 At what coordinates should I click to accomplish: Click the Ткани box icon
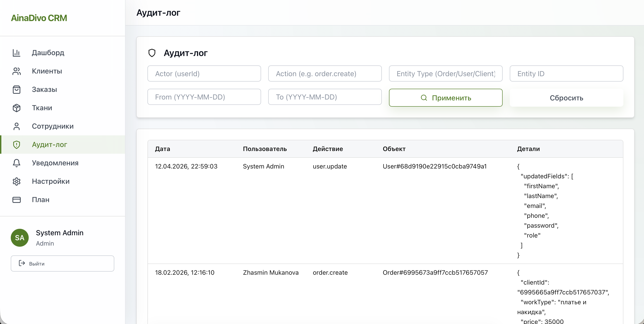click(x=17, y=108)
